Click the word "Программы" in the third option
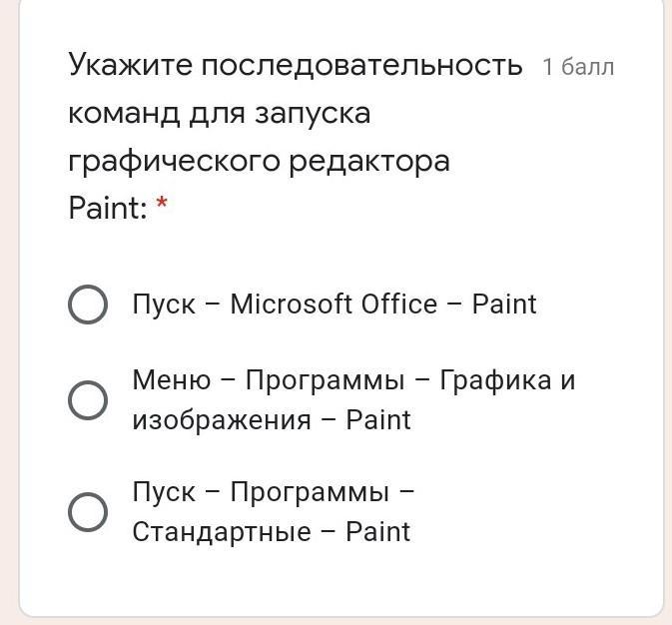Image resolution: width=672 pixels, height=625 pixels. [309, 492]
